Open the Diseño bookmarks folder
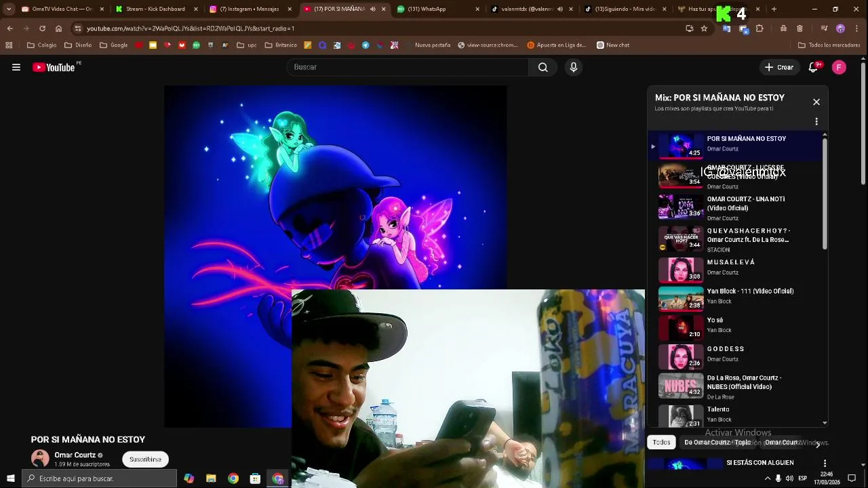The height and width of the screenshot is (488, 868). 78,45
